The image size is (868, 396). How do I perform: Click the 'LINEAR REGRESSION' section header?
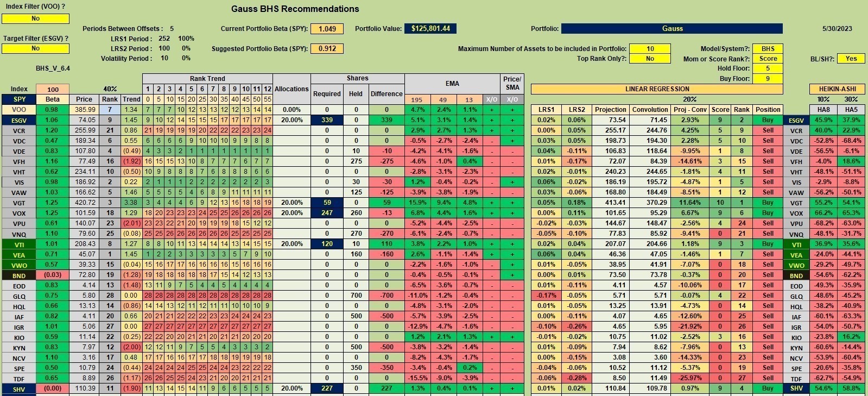pyautogui.click(x=657, y=89)
